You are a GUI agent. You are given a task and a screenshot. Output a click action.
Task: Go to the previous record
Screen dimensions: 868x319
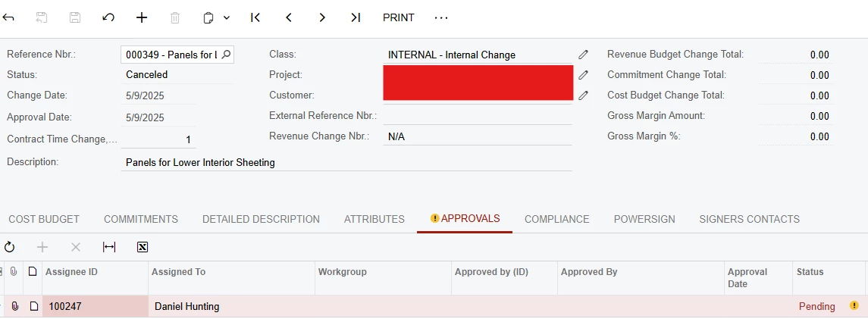(x=288, y=17)
